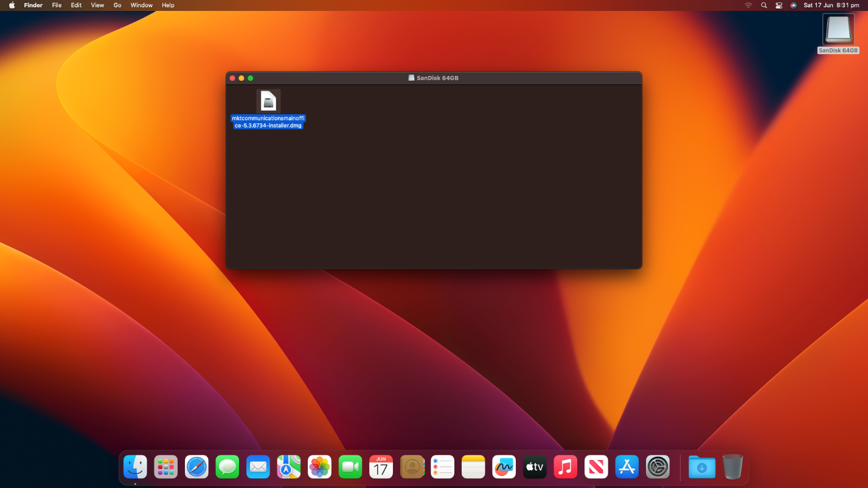Viewport: 868px width, 488px height.
Task: Launch News from the Dock
Action: (596, 467)
